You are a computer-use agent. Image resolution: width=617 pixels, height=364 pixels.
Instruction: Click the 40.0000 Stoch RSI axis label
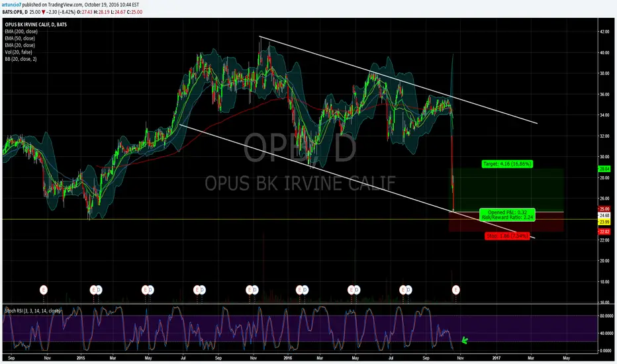[x=606, y=334]
